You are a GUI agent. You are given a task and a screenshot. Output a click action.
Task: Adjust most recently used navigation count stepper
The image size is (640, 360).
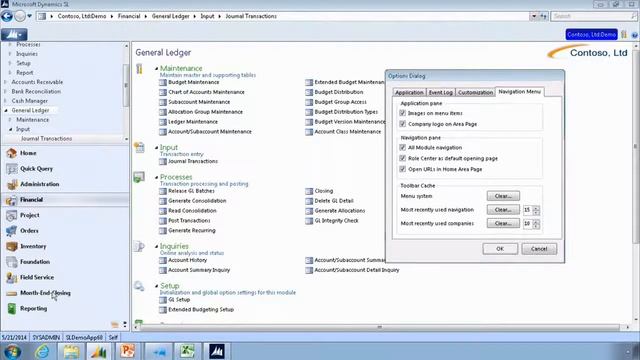coord(536,210)
